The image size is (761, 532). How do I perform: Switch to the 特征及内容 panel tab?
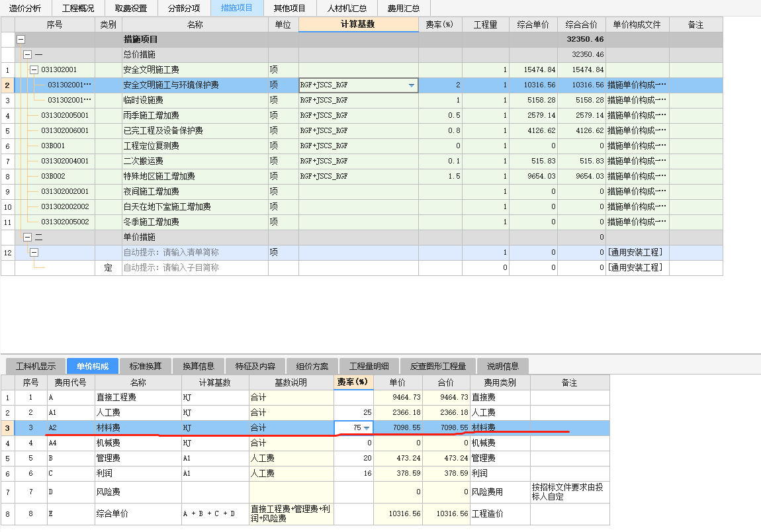coord(255,366)
